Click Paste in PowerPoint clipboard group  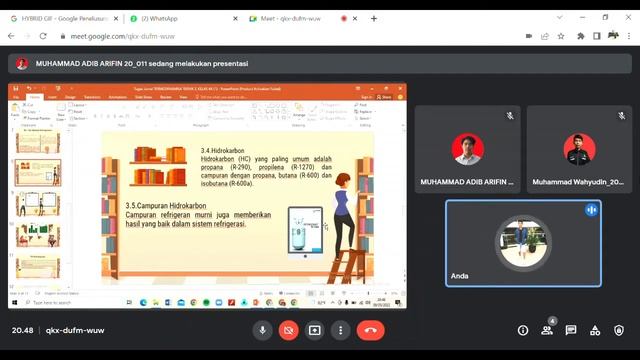[15, 111]
